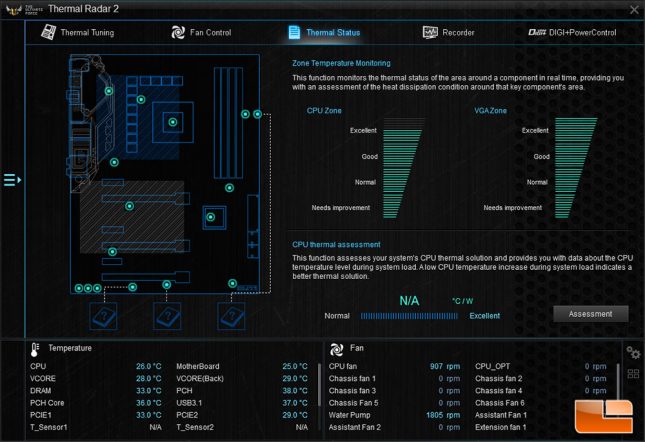Click the Fan panel scrollbar
The width and height of the screenshot is (645, 442).
[618, 380]
